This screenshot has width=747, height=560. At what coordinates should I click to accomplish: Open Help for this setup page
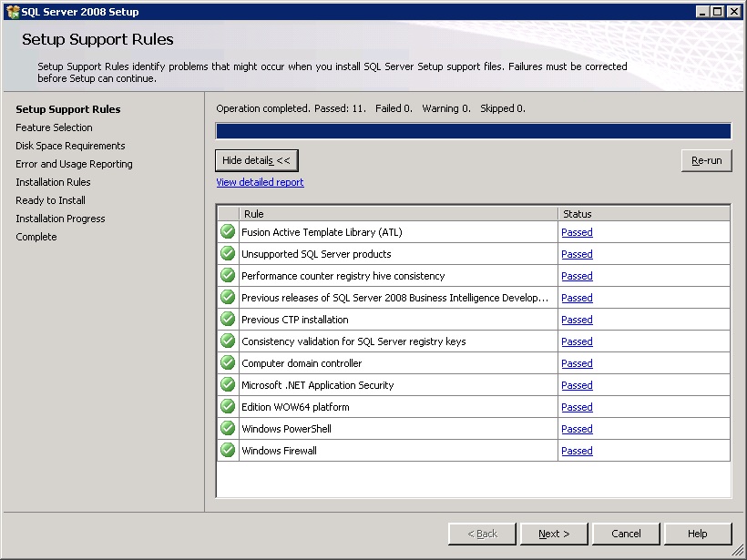[x=698, y=534]
